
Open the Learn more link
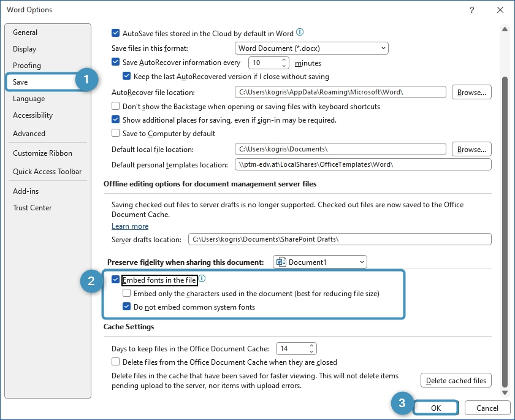tap(129, 226)
